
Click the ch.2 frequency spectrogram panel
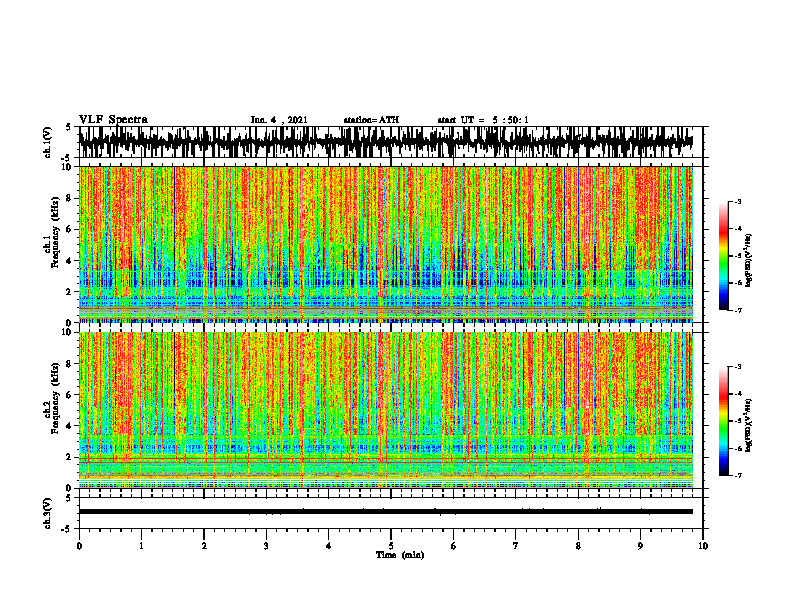[385, 410]
